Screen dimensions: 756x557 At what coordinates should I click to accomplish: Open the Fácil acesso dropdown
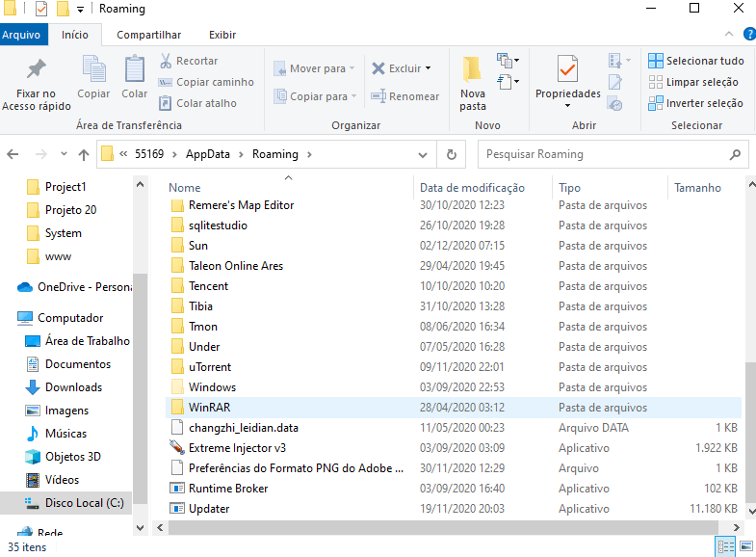coord(508,82)
